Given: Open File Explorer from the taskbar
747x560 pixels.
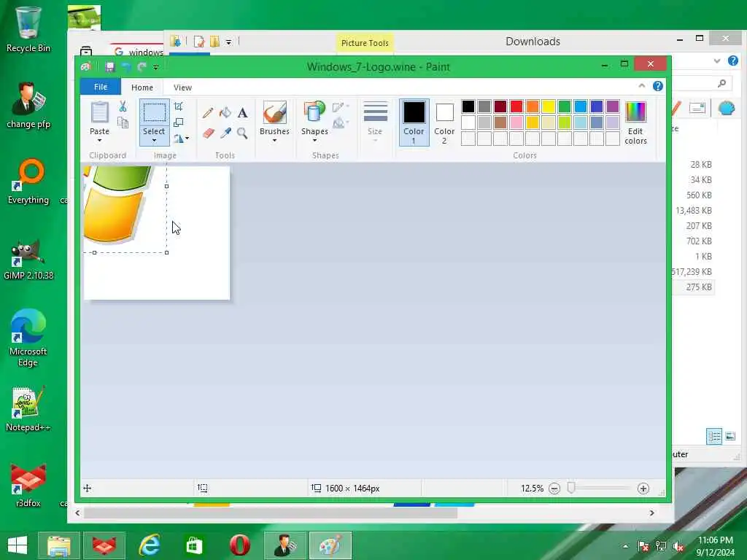Looking at the screenshot, I should tap(59, 545).
